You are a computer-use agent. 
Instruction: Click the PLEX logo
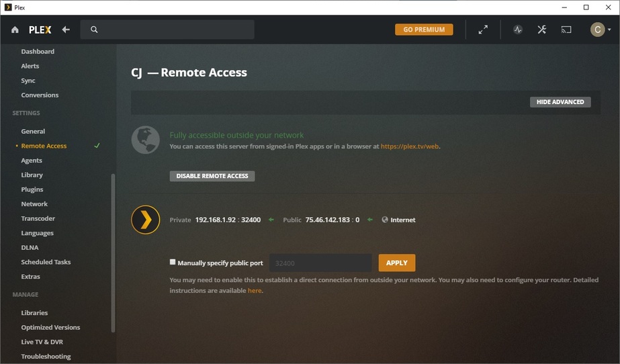point(40,30)
